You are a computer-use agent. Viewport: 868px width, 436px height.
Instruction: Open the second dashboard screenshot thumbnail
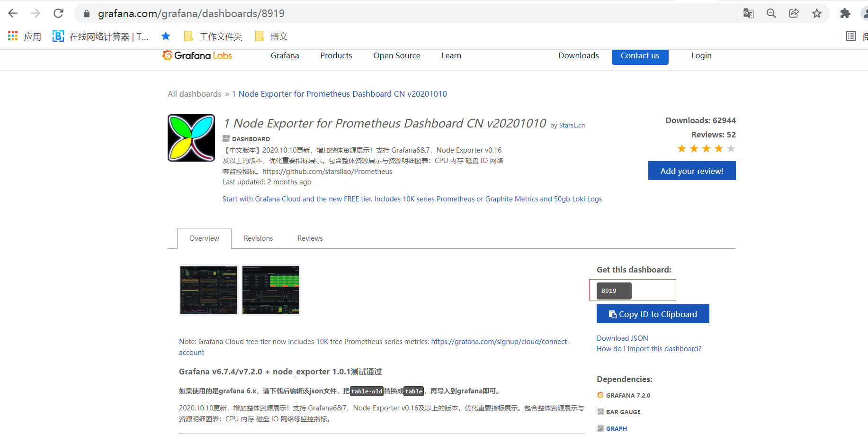coord(271,290)
